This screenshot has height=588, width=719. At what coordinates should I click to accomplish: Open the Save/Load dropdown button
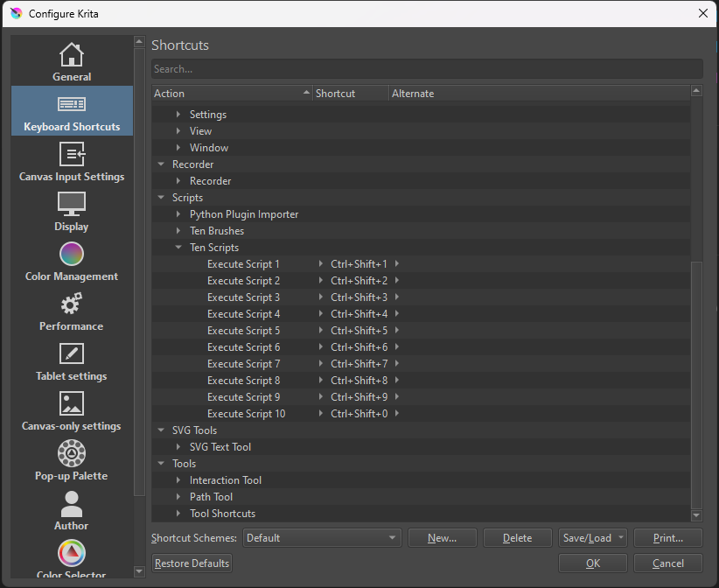[592, 538]
